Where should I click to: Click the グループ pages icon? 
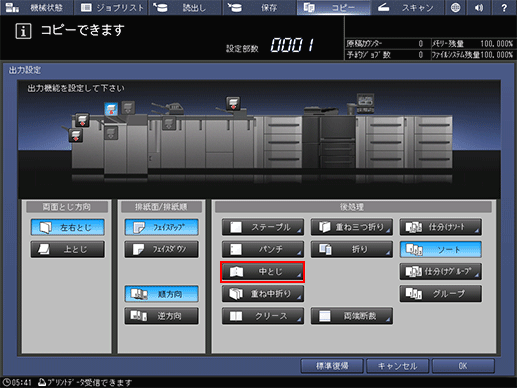414,294
